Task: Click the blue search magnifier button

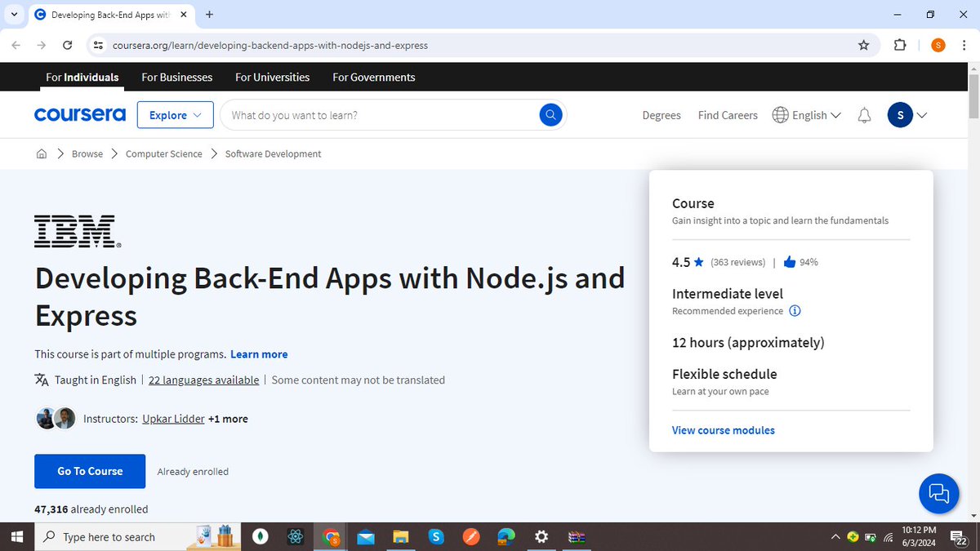Action: coord(551,115)
